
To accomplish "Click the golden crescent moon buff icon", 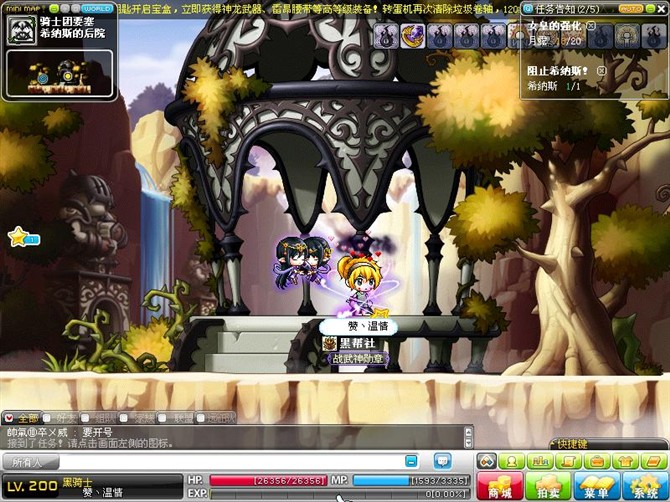I will (x=413, y=35).
